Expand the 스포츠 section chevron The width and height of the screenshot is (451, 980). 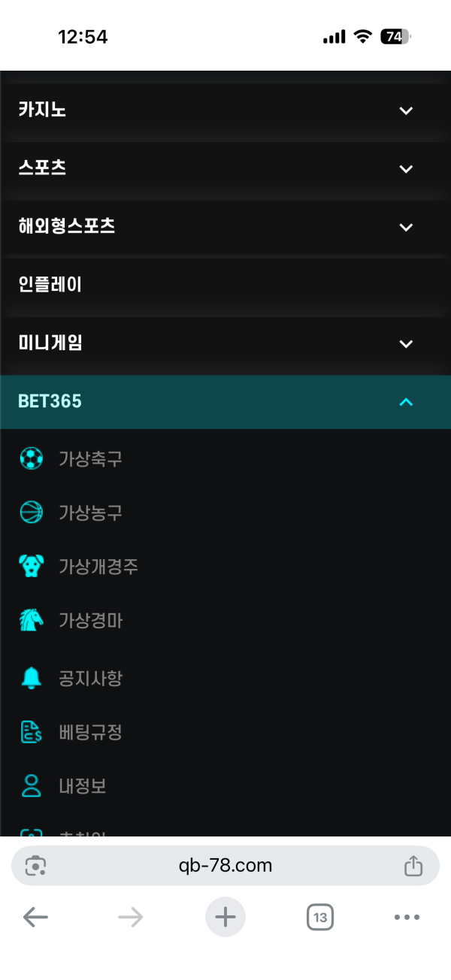pos(406,168)
